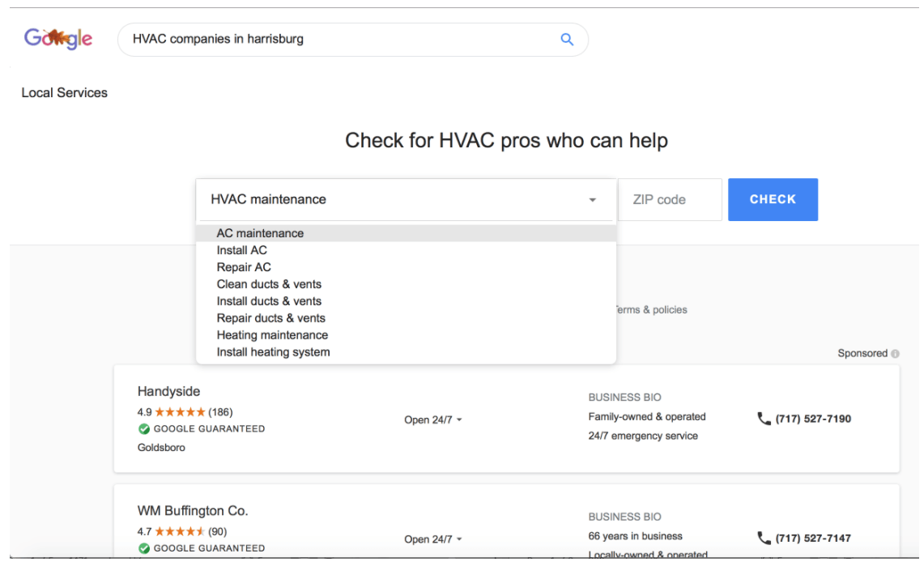Expand Handyside's Open 24/7 hours
The image size is (924, 562).
433,420
